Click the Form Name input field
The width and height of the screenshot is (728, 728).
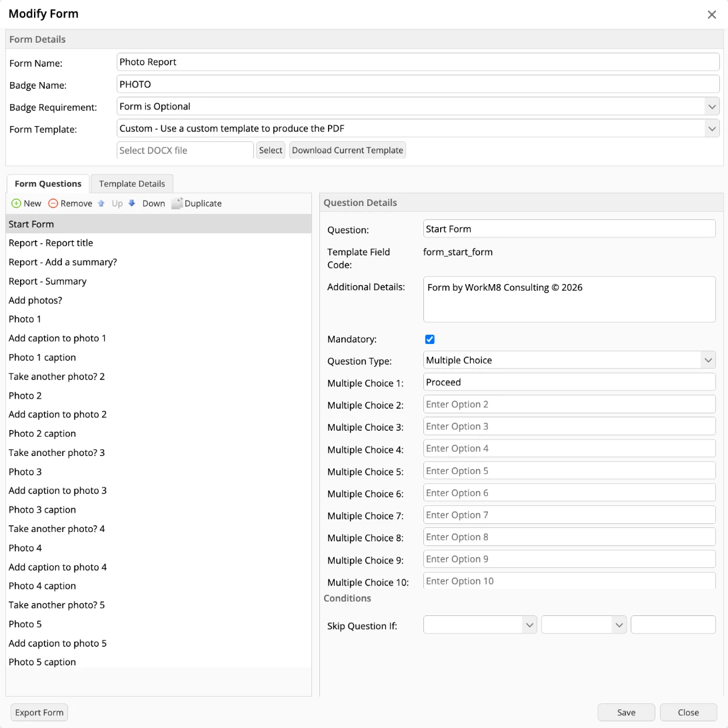[418, 62]
